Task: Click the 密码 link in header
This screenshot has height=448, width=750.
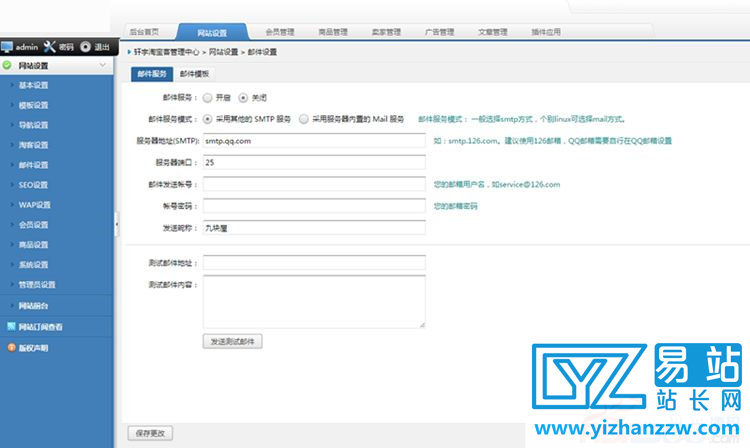Action: click(66, 47)
